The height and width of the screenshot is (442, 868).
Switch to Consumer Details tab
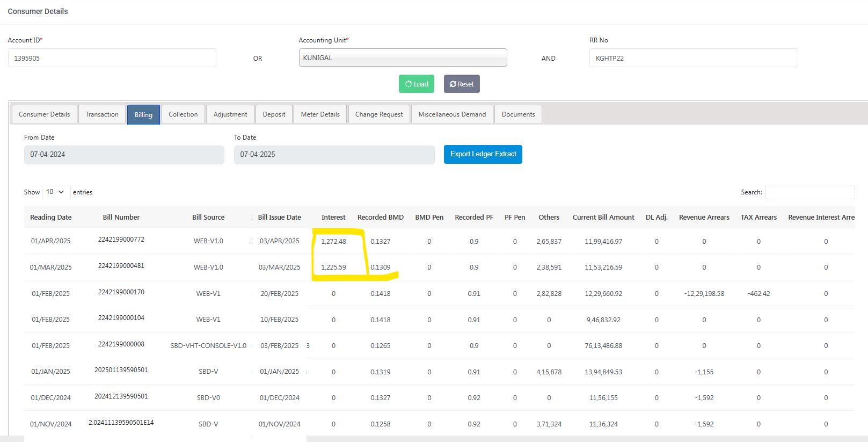(x=45, y=114)
